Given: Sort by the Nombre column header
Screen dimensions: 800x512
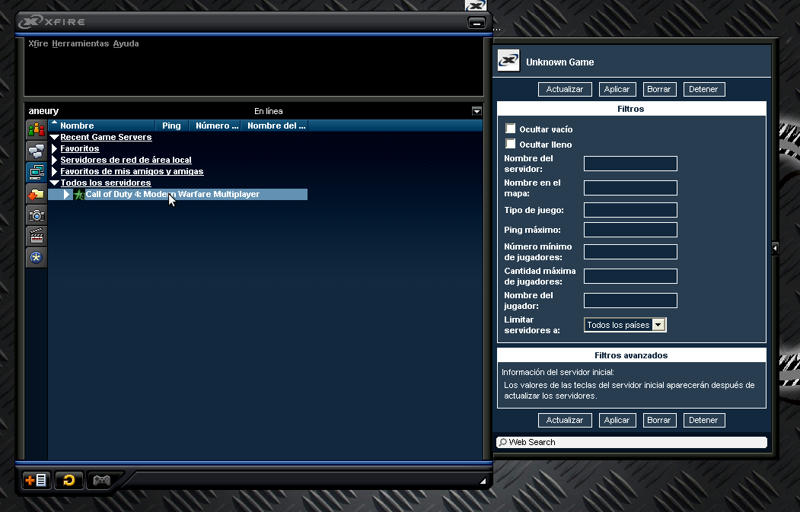Looking at the screenshot, I should coord(102,125).
